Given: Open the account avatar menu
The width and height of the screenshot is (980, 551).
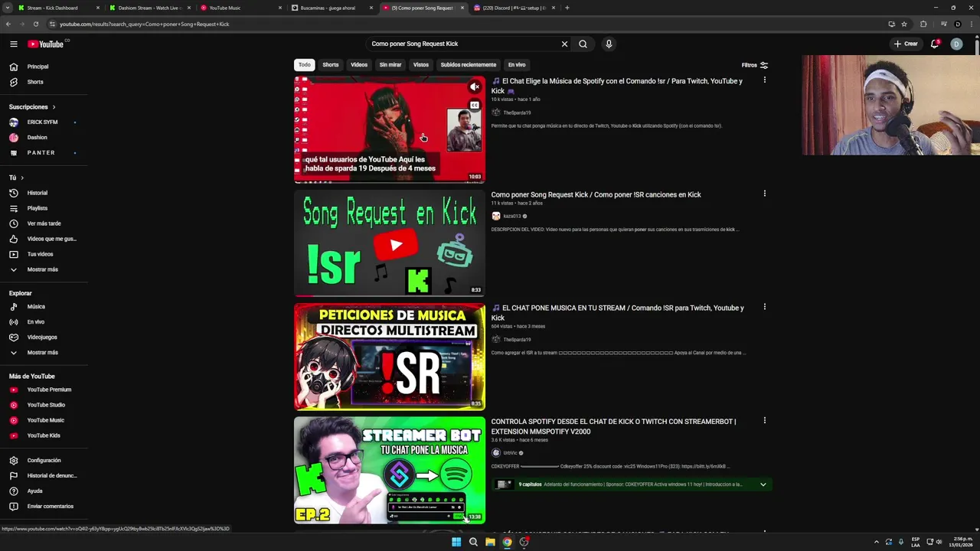Looking at the screenshot, I should 956,44.
